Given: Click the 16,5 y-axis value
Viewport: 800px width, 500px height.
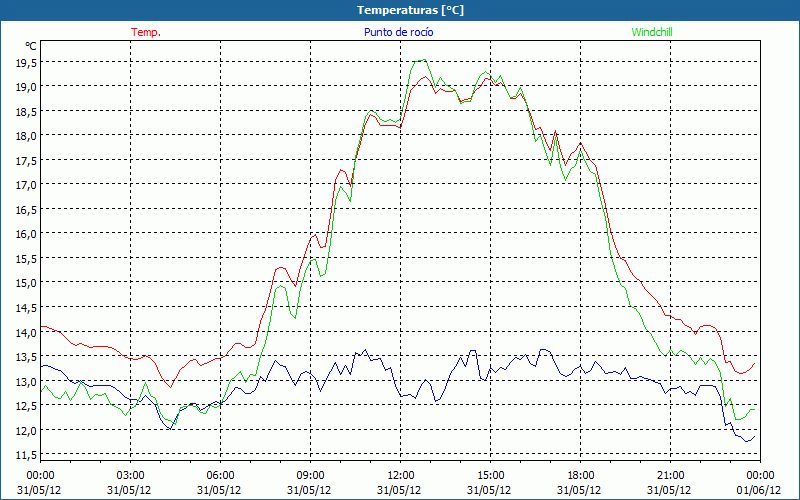Looking at the screenshot, I should (26, 210).
